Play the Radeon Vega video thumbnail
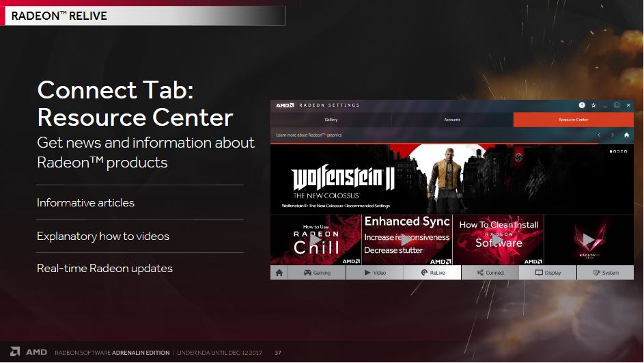Screen dimensions: 644x363 click(x=589, y=240)
